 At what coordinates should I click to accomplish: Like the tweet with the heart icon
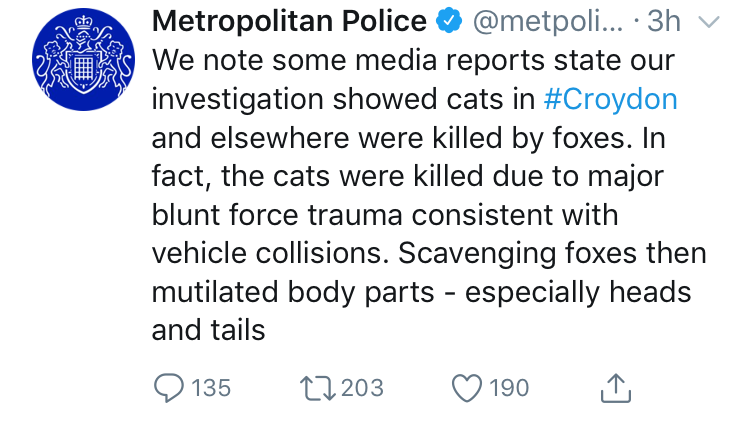coord(467,387)
